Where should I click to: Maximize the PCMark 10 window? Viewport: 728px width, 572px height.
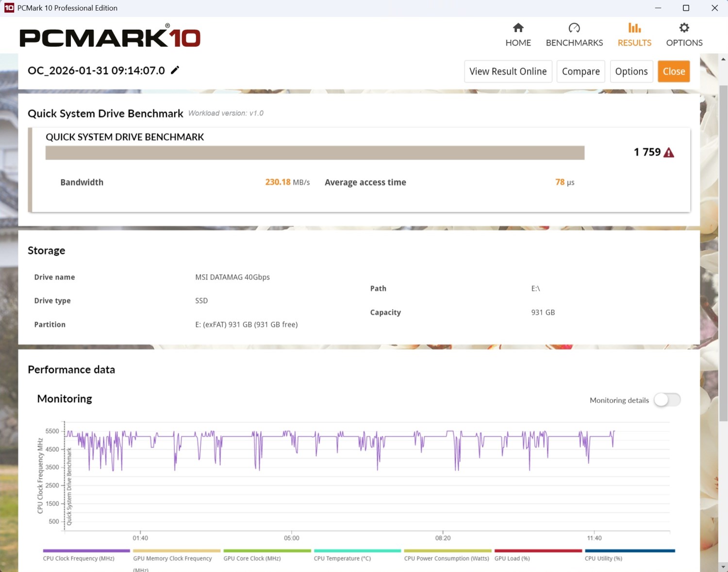[686, 8]
